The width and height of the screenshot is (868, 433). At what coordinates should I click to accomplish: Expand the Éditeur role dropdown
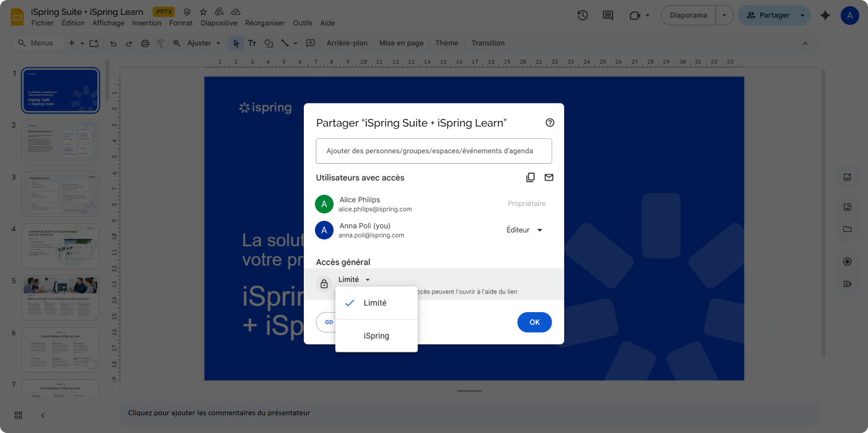525,230
